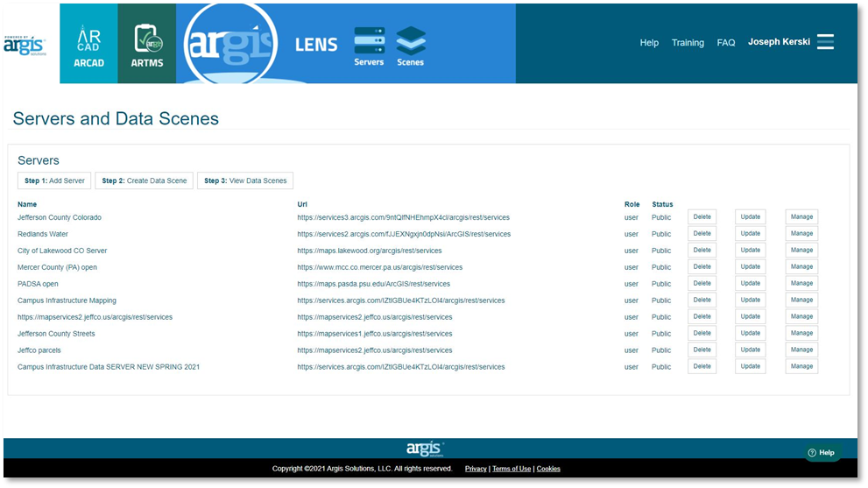Image resolution: width=868 pixels, height=488 pixels.
Task: Click Step 2: Create Data Scene
Action: point(144,180)
